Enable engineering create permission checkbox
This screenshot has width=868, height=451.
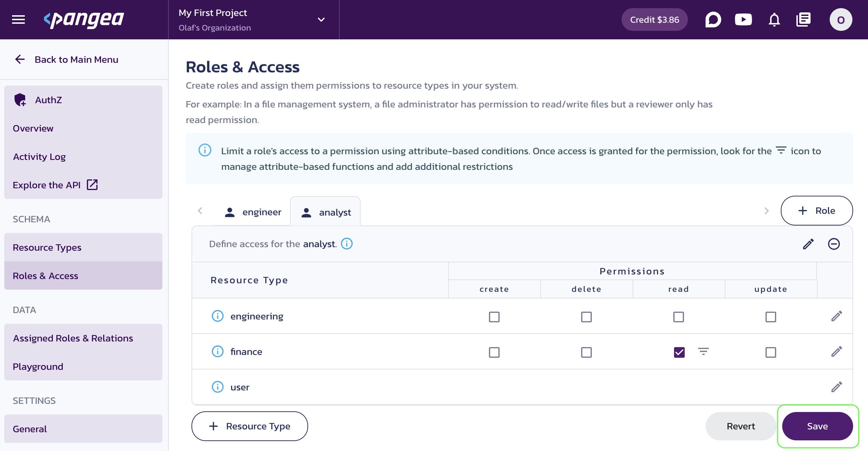coord(494,316)
